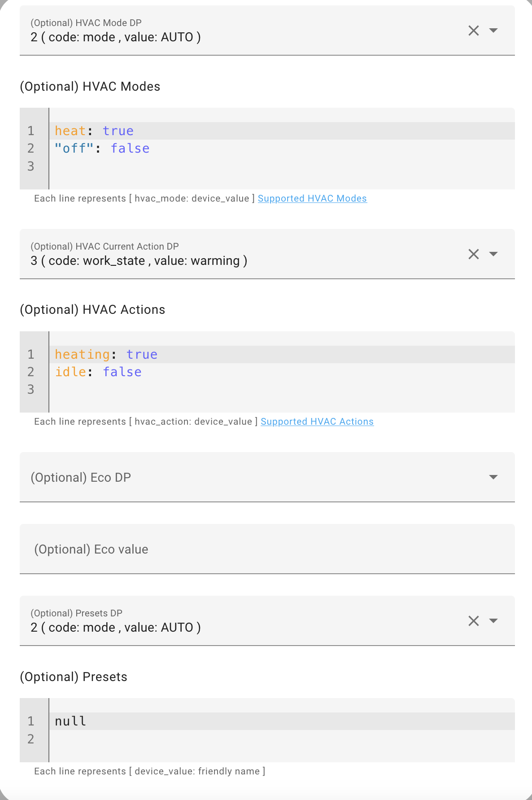Viewport: 532px width, 800px height.
Task: Clear the HVAC Current Action DP selection
Action: click(x=474, y=254)
